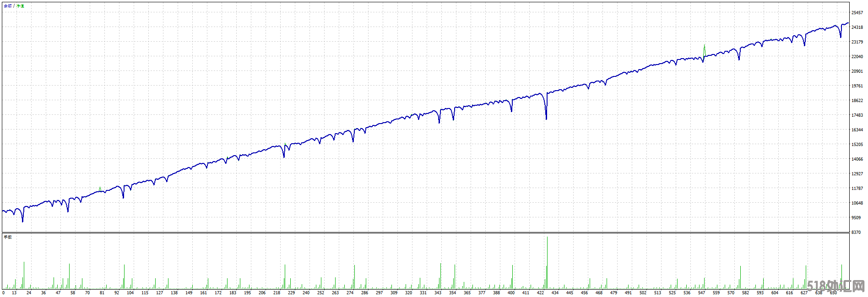Click the 12927 label on the vertical axis
Screen dimensions: 868x297
coord(857,174)
